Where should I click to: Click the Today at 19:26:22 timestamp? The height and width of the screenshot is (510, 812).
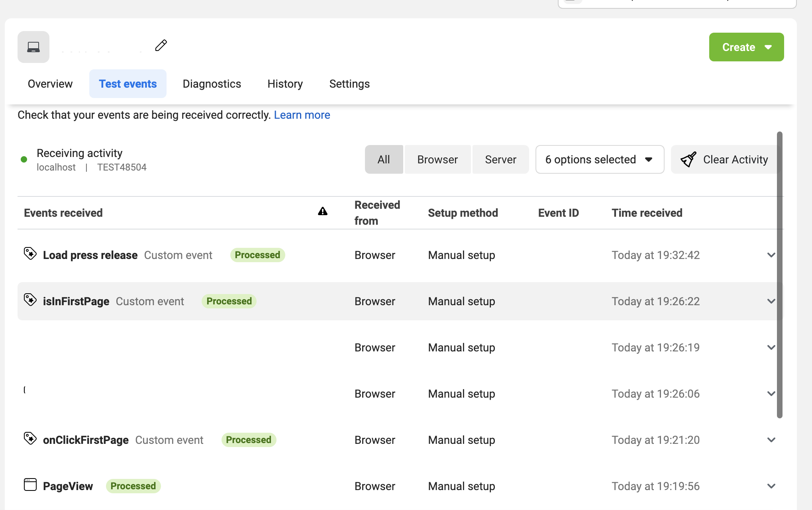pyautogui.click(x=656, y=301)
